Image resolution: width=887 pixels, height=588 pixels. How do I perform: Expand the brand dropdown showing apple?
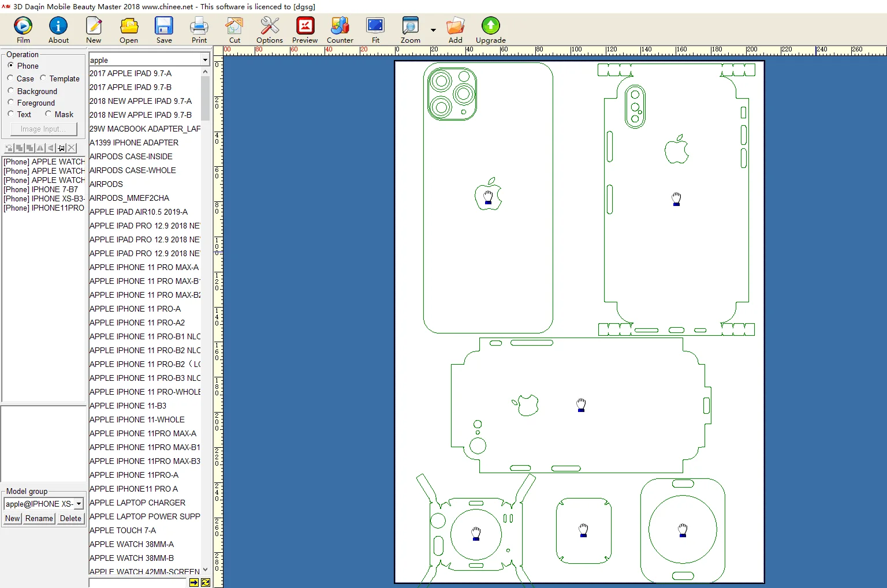click(x=205, y=60)
